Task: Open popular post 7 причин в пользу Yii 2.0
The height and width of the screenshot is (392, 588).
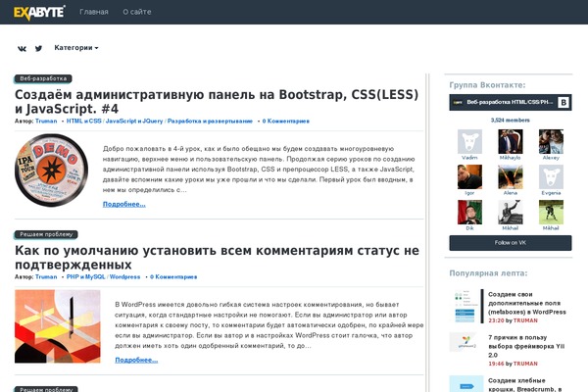Action: [x=526, y=346]
